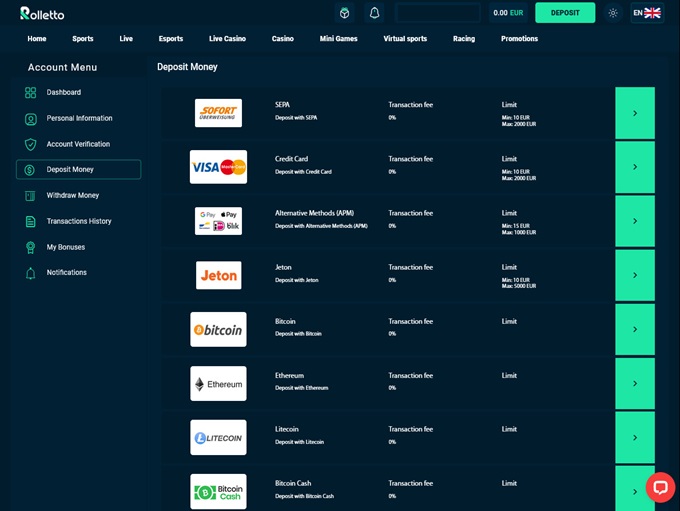Open the Promotions link
The image size is (680, 511).
(x=519, y=39)
